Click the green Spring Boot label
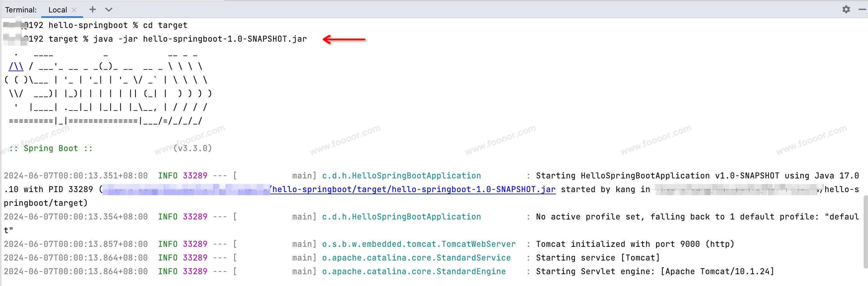Viewport: 868px width, 286px height. 51,148
